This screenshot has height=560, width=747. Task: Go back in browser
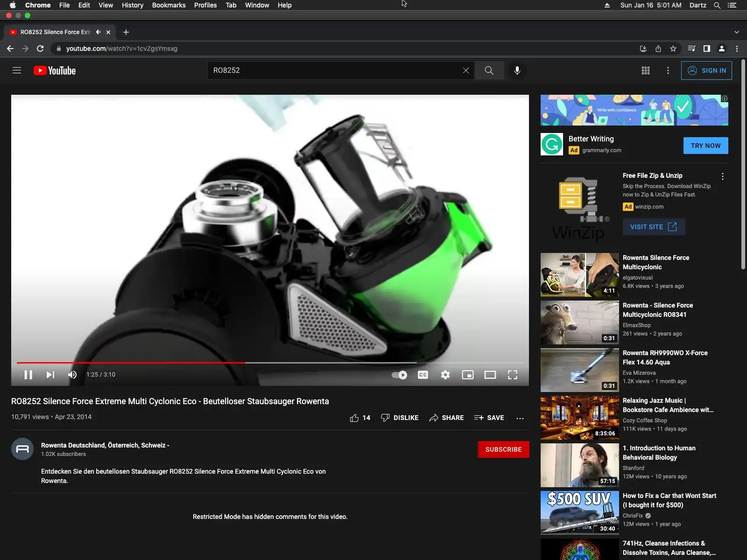coord(10,49)
